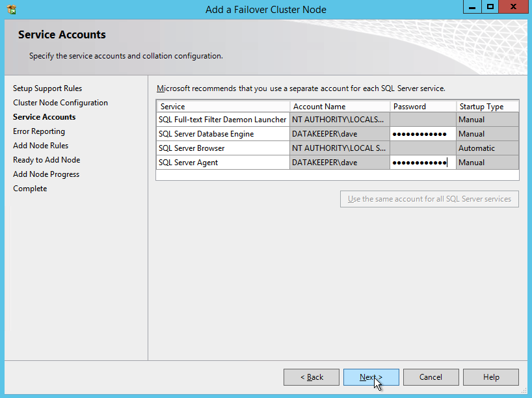Image resolution: width=532 pixels, height=398 pixels.
Task: Select the DATAKEEPER\dave account for Database Engine
Action: (x=339, y=134)
